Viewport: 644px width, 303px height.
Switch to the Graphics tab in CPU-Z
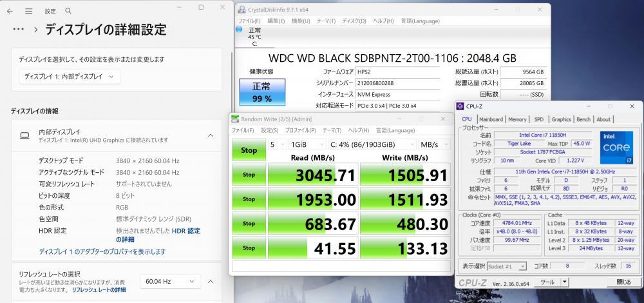[561, 119]
